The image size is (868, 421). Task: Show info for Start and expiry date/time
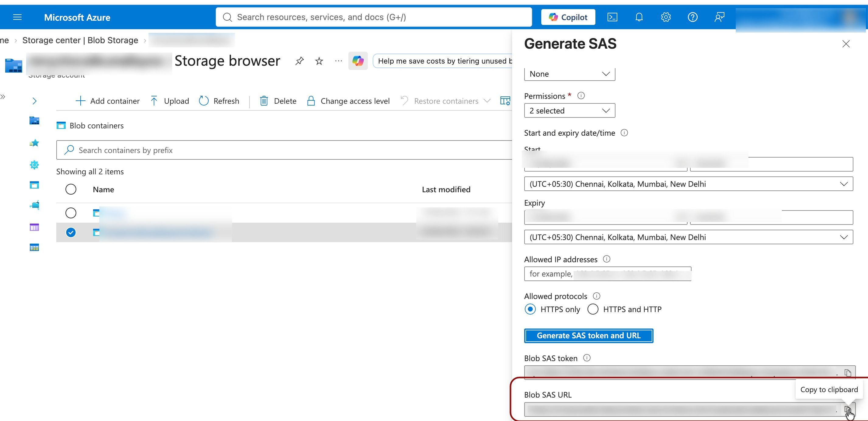624,133
